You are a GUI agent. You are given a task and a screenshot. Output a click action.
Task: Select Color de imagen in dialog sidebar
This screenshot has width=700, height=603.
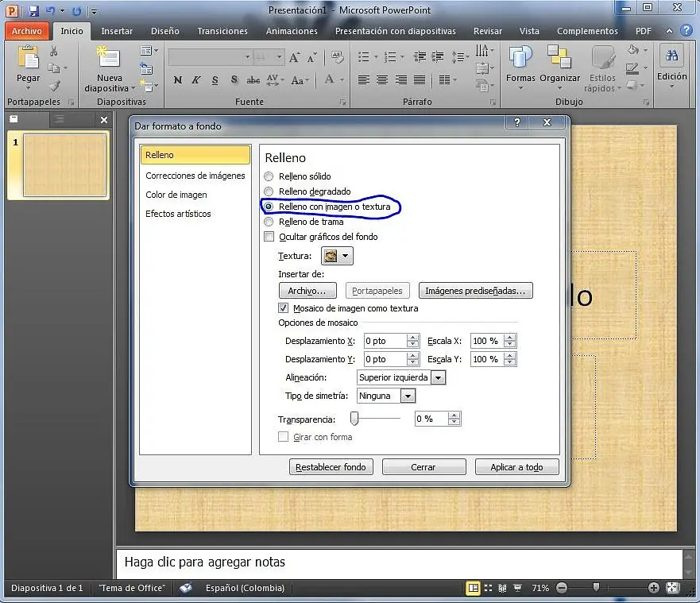tap(176, 195)
